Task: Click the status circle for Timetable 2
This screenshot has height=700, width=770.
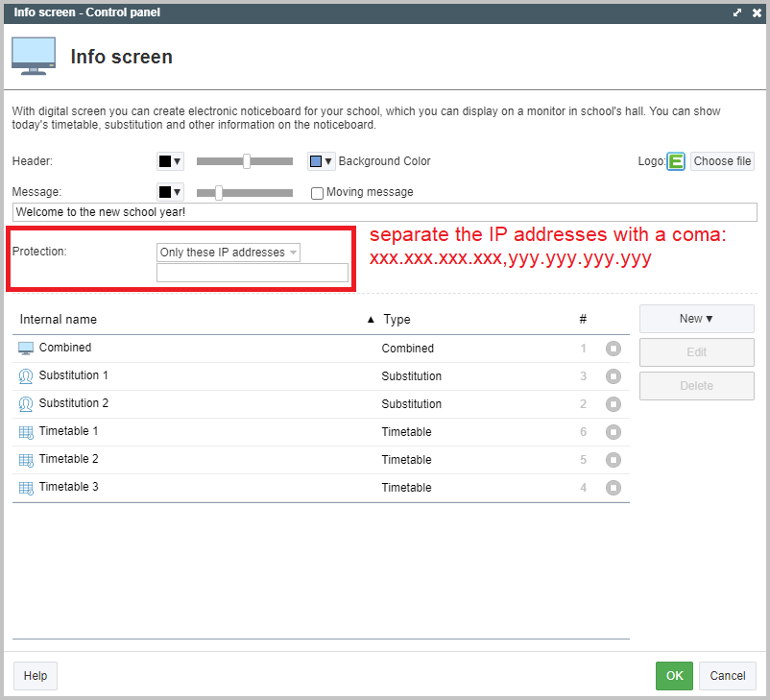Action: (x=614, y=460)
